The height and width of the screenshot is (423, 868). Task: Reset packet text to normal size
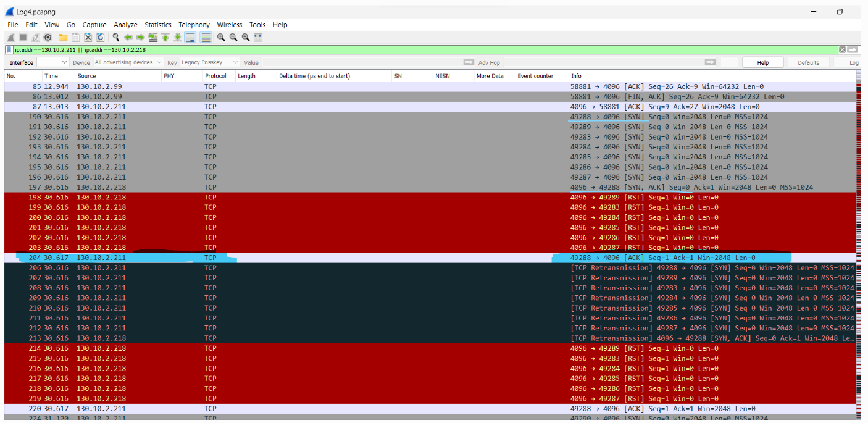[x=245, y=37]
